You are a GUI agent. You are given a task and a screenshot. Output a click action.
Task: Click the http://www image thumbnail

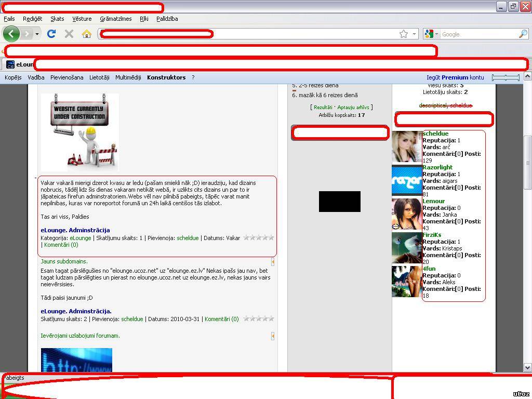[76, 360]
